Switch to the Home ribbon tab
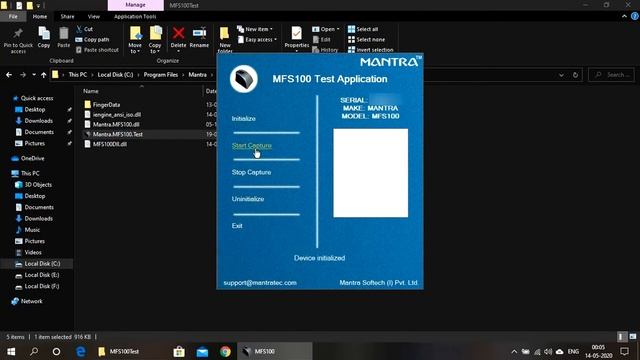Screen dimensions: 640x360 (40, 16)
